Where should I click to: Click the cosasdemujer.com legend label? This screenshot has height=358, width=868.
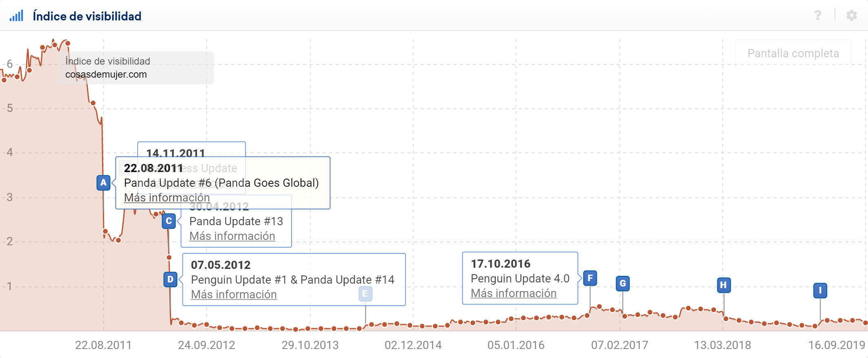click(106, 74)
